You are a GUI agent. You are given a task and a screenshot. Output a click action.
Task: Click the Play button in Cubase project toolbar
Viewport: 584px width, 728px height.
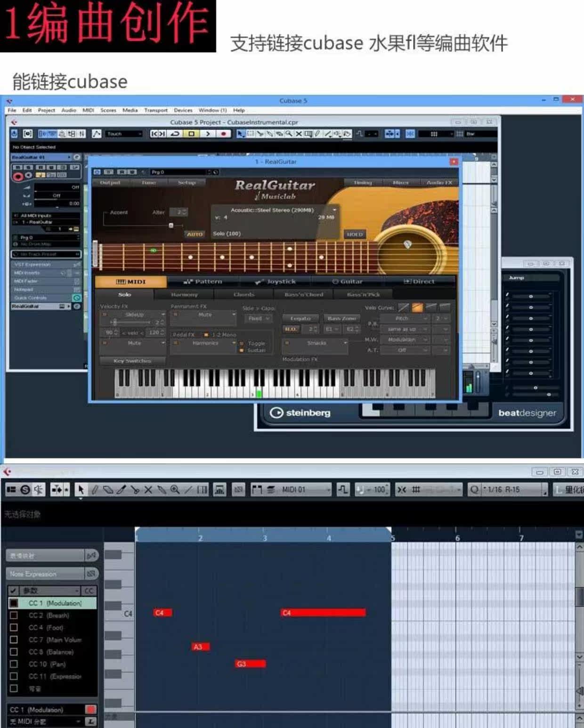click(x=207, y=134)
